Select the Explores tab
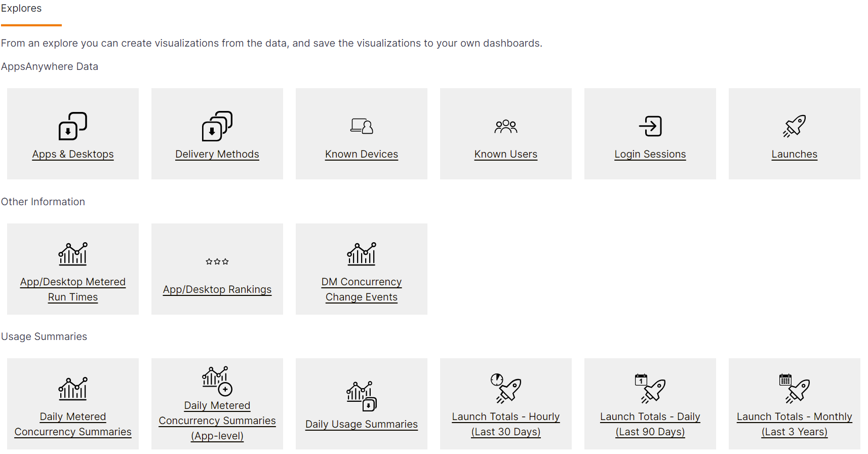868x454 pixels. [x=22, y=9]
